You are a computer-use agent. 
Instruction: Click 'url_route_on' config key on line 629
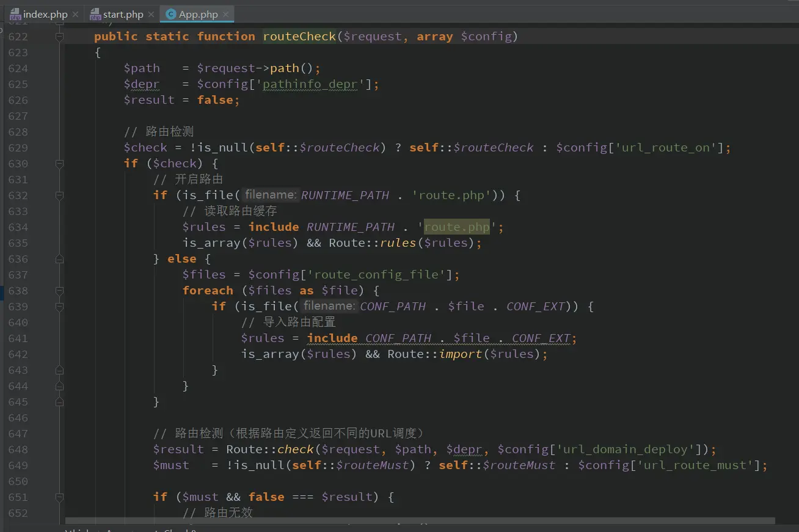click(x=666, y=148)
